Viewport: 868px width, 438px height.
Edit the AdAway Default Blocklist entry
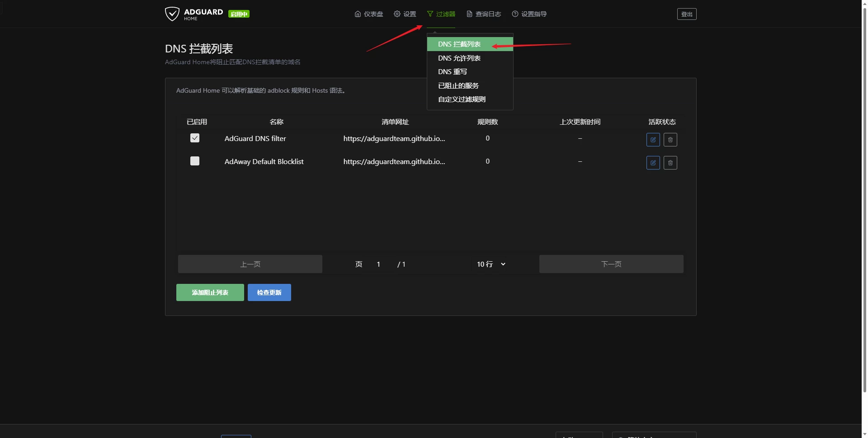(x=653, y=163)
